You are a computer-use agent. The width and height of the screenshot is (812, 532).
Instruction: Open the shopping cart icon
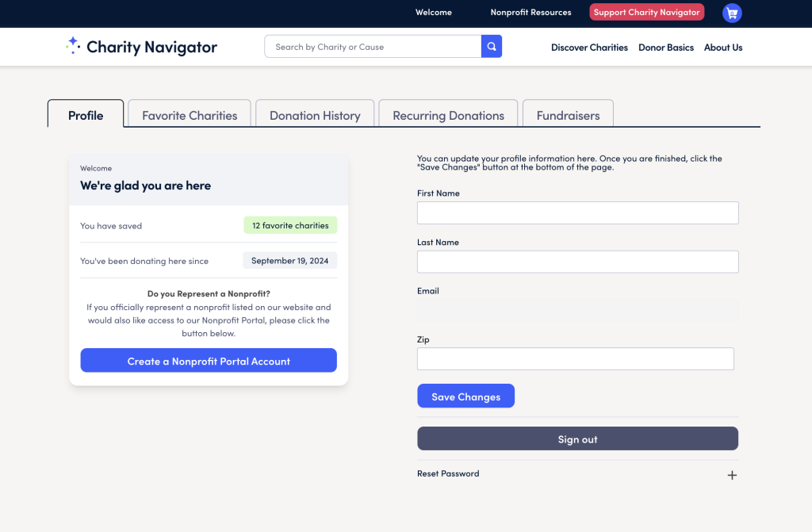[x=732, y=13]
